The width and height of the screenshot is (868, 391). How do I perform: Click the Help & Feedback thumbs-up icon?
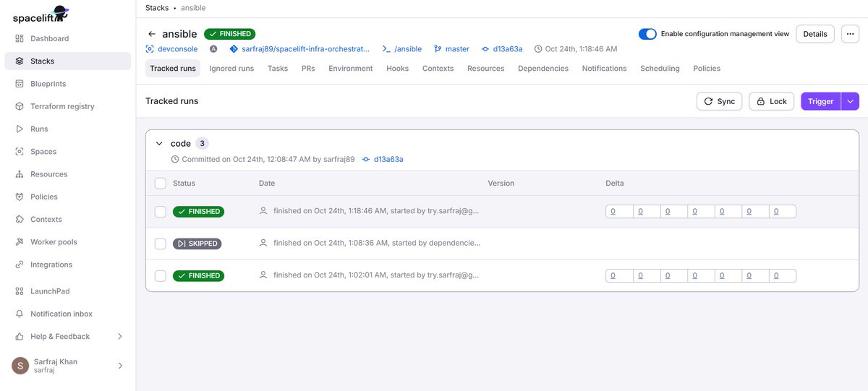20,336
